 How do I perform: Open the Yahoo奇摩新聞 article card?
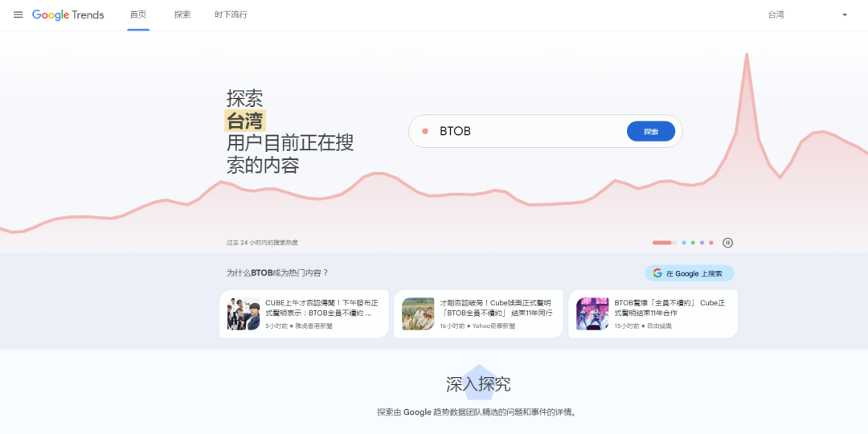(478, 314)
